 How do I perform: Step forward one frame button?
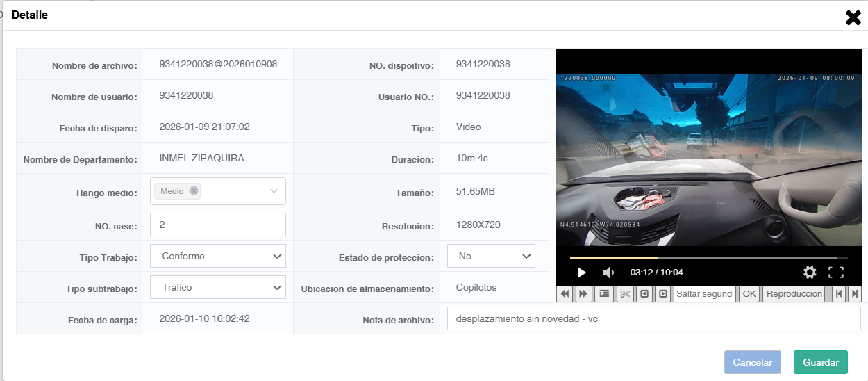(663, 294)
